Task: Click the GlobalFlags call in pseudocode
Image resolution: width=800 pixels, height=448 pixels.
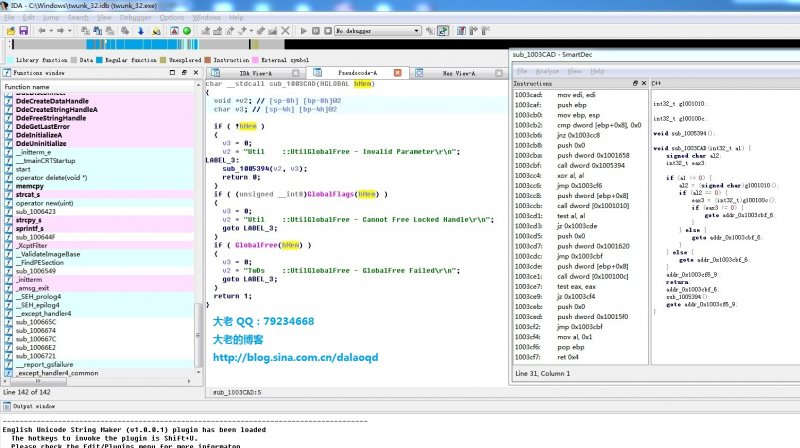Action: click(330, 194)
